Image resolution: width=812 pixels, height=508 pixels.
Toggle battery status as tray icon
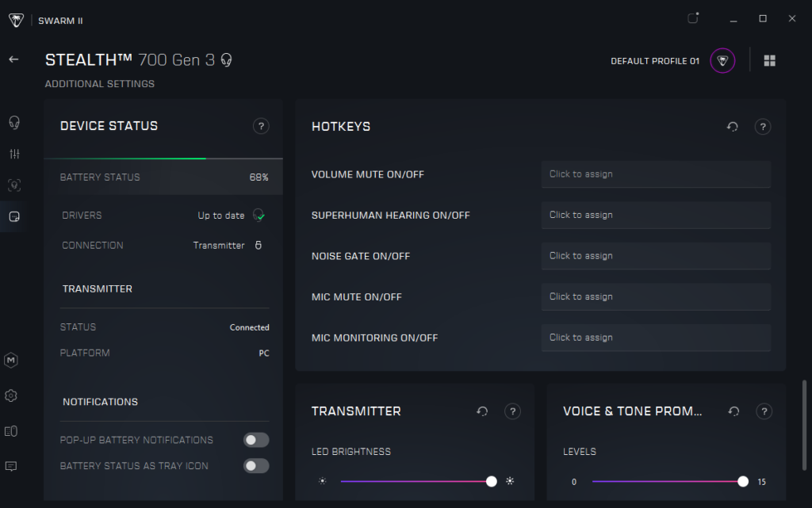[x=255, y=466]
